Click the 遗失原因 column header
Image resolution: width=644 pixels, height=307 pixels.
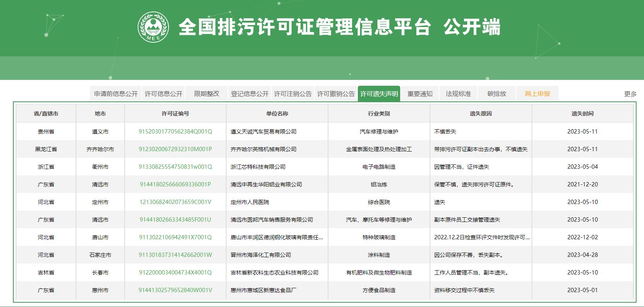(x=481, y=114)
